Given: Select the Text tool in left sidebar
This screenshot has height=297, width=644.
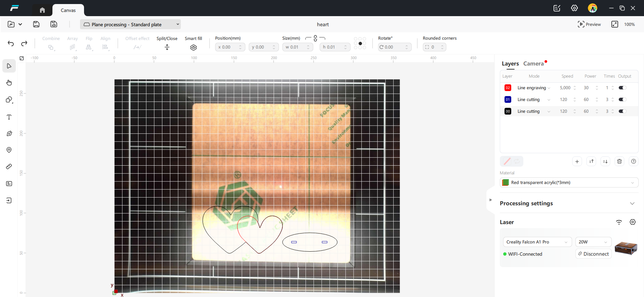Looking at the screenshot, I should pos(9,117).
